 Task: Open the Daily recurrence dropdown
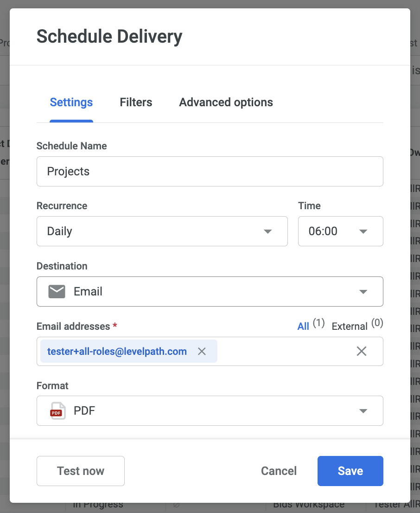(x=162, y=231)
